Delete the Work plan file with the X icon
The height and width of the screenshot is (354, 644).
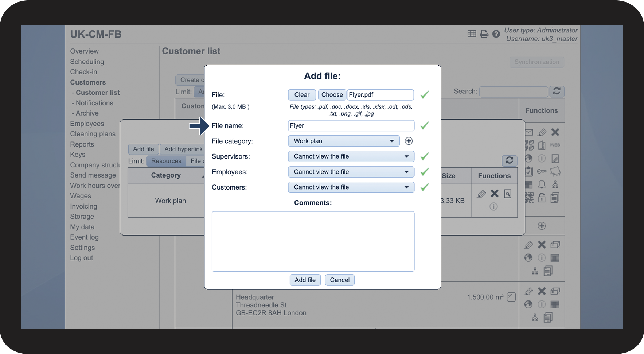(x=495, y=194)
